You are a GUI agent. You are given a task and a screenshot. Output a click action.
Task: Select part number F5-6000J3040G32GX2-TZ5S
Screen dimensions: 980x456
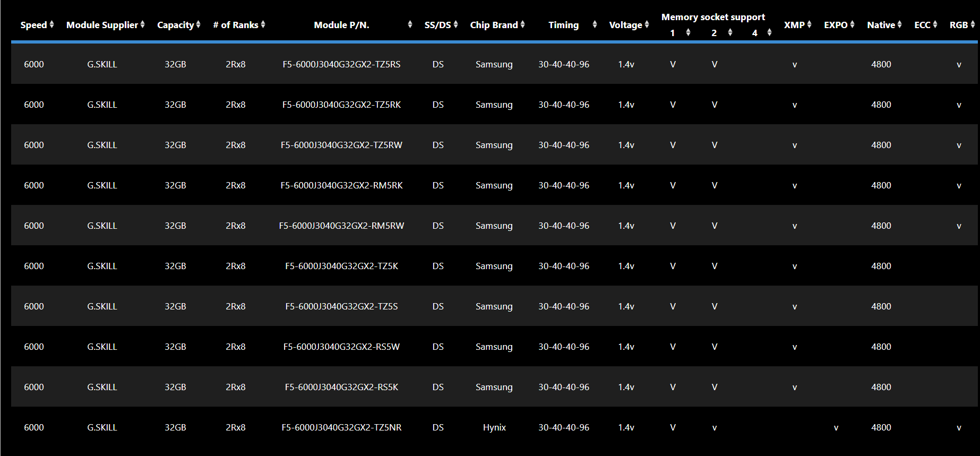tap(341, 306)
